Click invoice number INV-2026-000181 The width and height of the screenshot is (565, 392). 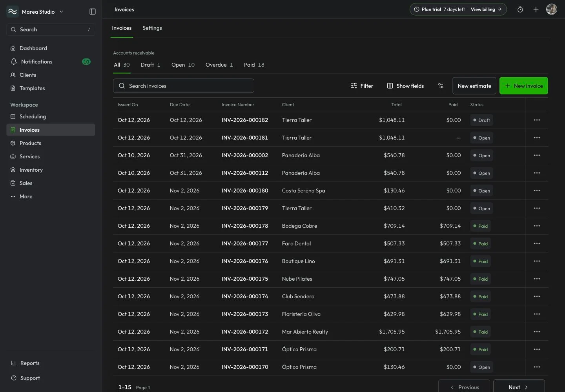(245, 138)
